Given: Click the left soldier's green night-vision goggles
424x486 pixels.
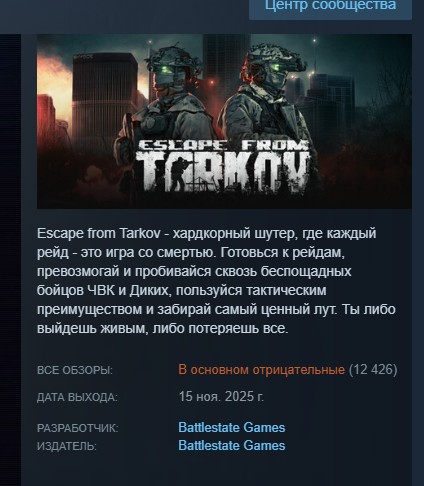Looking at the screenshot, I should (165, 70).
